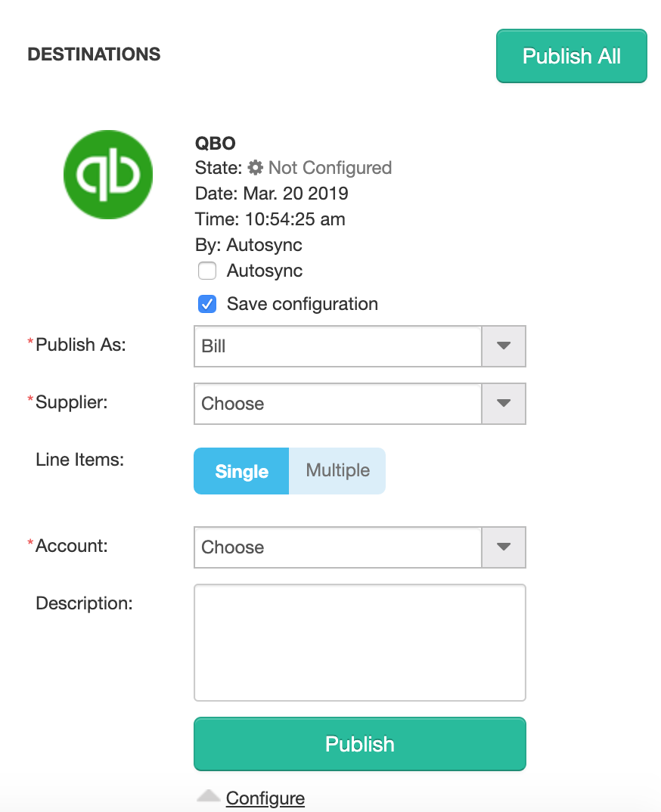Click the Not Configured state text
The width and height of the screenshot is (661, 812).
330,168
